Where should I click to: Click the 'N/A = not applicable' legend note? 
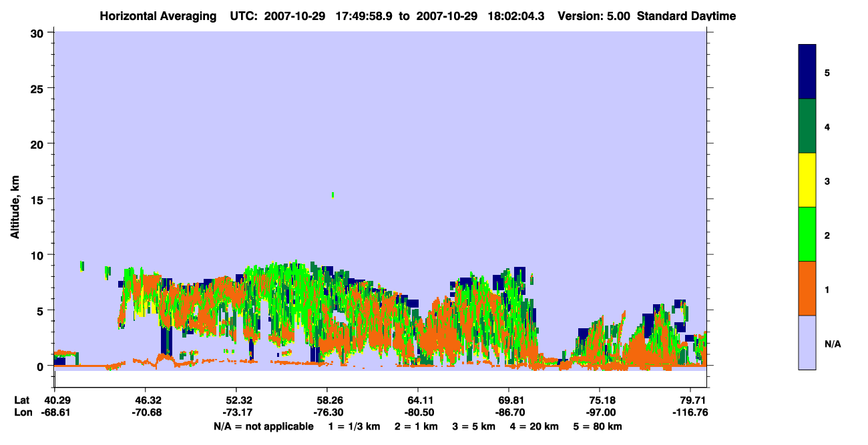263,426
